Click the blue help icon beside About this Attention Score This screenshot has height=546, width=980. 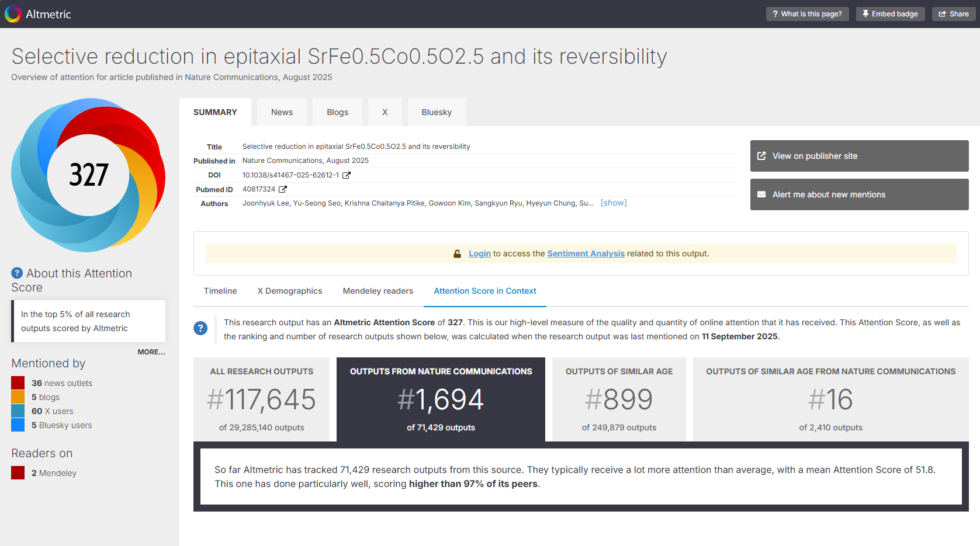pos(17,273)
